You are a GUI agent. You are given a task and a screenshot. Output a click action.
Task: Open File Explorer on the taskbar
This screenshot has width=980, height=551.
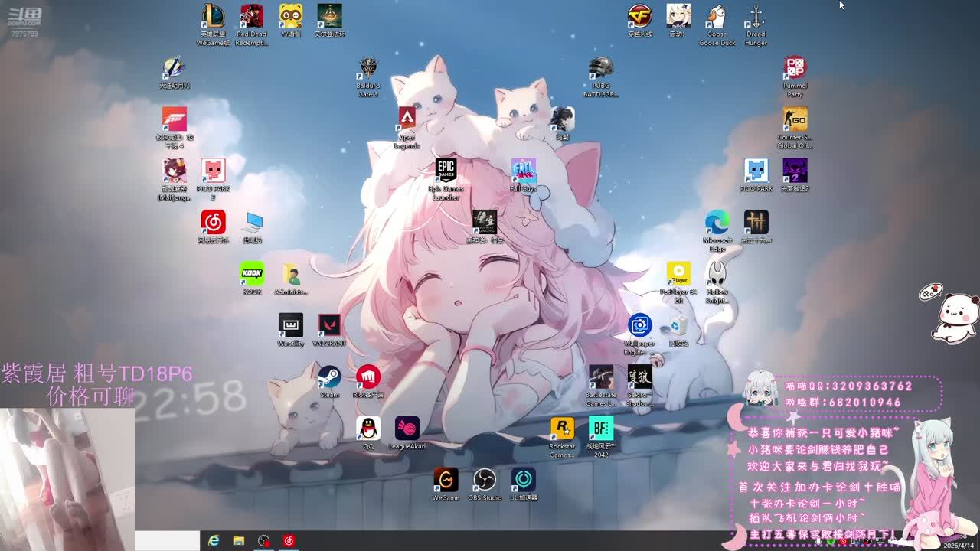click(x=239, y=540)
